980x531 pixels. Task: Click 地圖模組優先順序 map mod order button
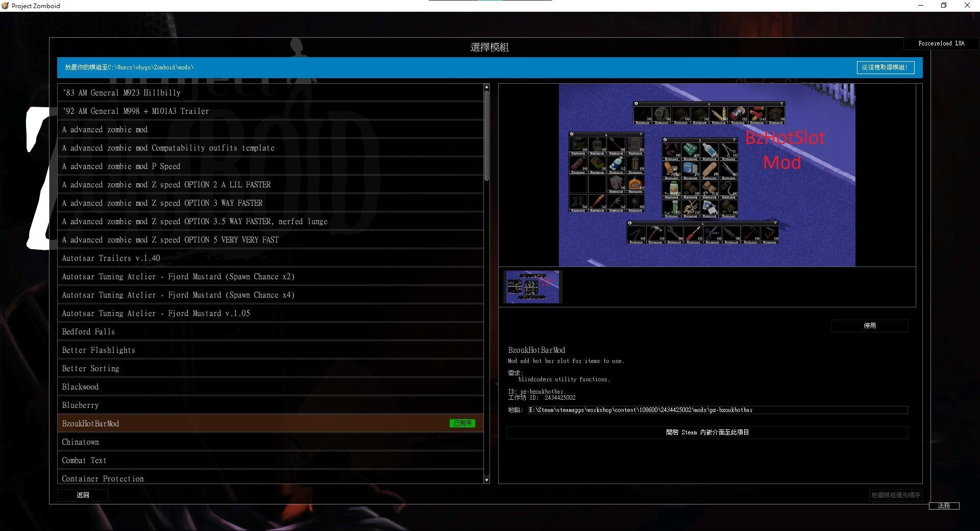[x=896, y=495]
